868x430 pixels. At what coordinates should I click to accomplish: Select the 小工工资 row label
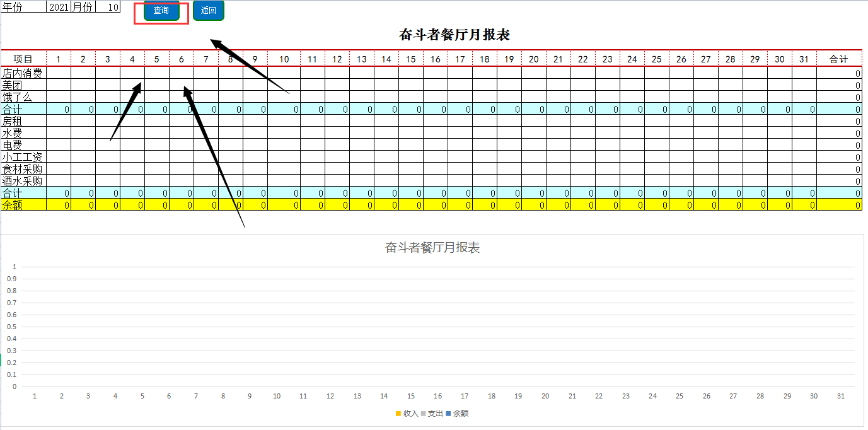(24, 157)
